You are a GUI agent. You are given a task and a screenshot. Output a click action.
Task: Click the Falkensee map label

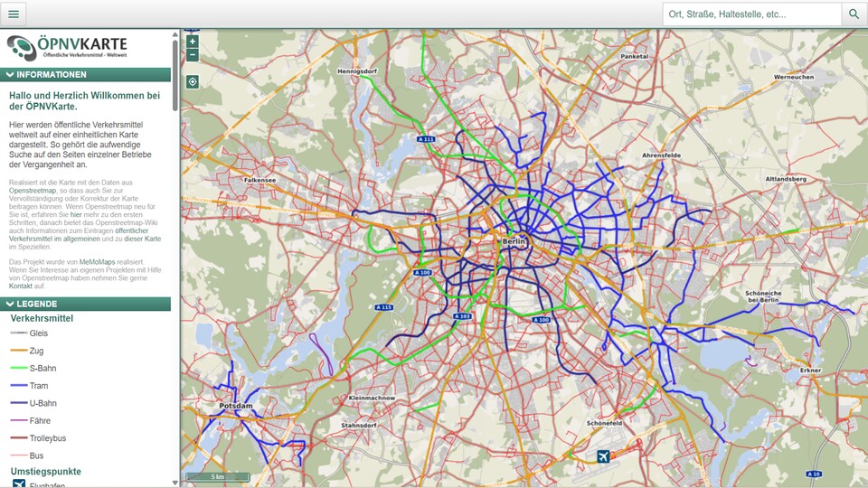[x=259, y=181]
